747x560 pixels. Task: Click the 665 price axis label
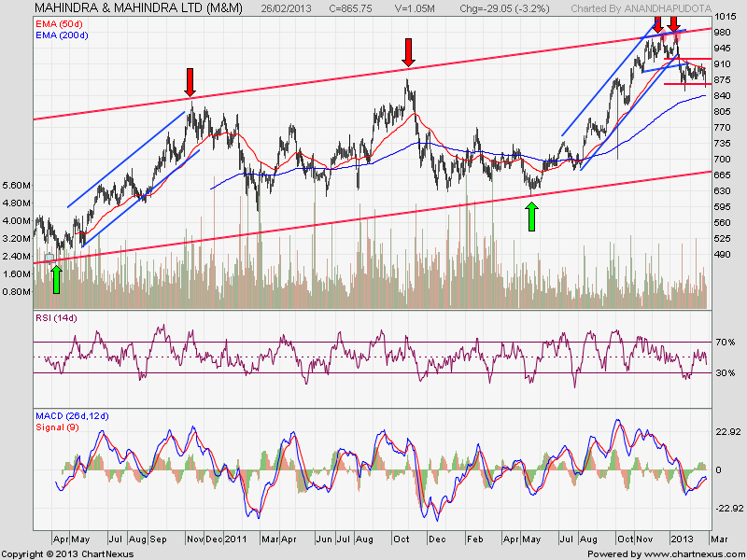pos(723,175)
